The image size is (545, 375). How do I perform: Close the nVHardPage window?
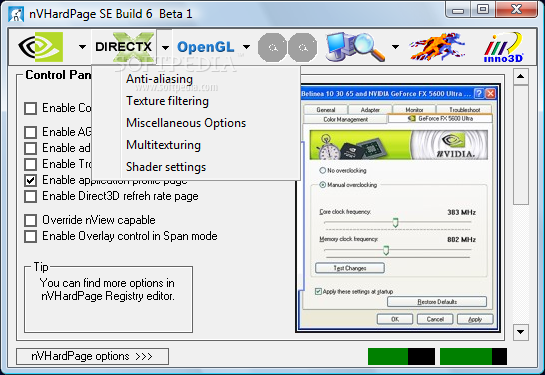pyautogui.click(x=516, y=9)
